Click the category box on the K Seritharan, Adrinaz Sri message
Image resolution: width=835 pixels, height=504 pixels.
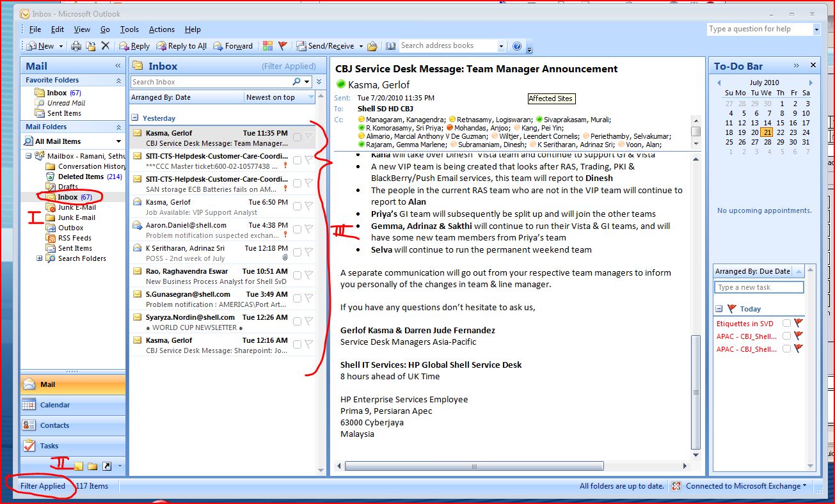pyautogui.click(x=297, y=252)
